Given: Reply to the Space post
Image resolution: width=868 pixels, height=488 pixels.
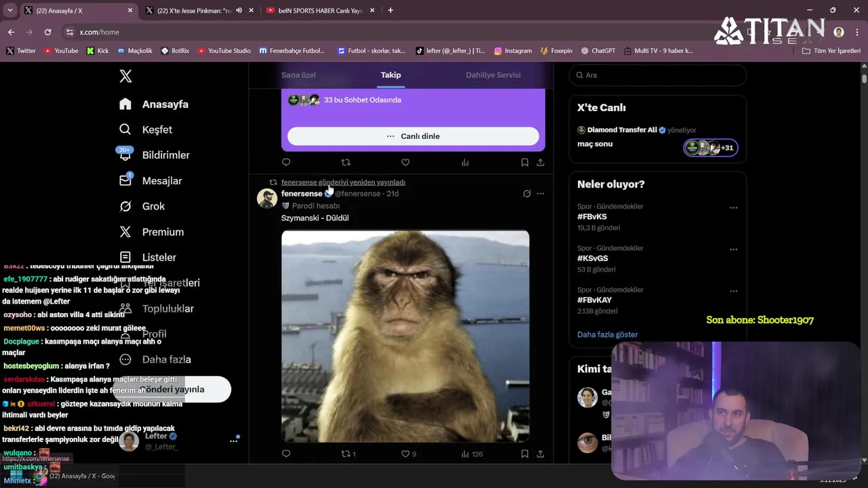Looking at the screenshot, I should point(286,163).
